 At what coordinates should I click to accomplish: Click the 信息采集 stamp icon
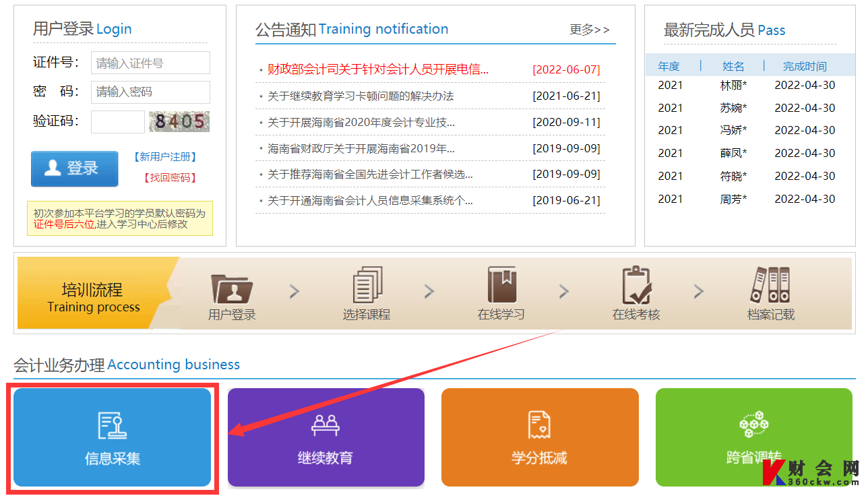[113, 426]
